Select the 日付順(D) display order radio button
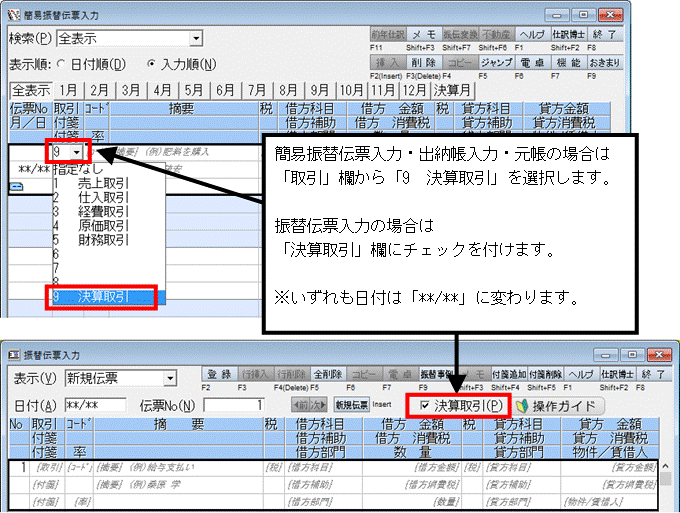This screenshot has height=513, width=680. pos(92,65)
